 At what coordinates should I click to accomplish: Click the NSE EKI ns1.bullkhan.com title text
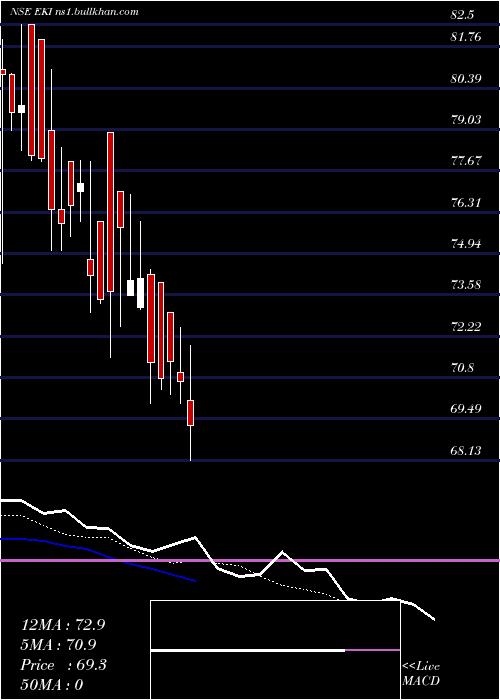tap(74, 12)
